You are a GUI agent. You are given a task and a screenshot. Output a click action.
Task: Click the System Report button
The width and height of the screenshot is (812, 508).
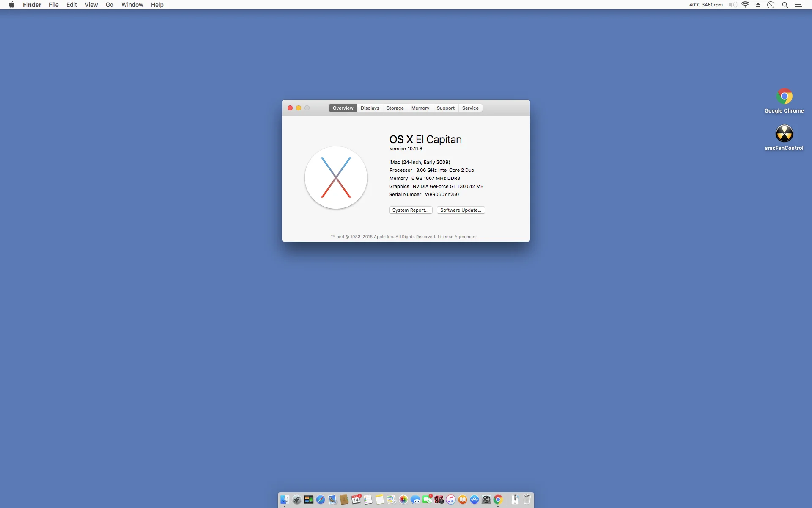tap(410, 210)
